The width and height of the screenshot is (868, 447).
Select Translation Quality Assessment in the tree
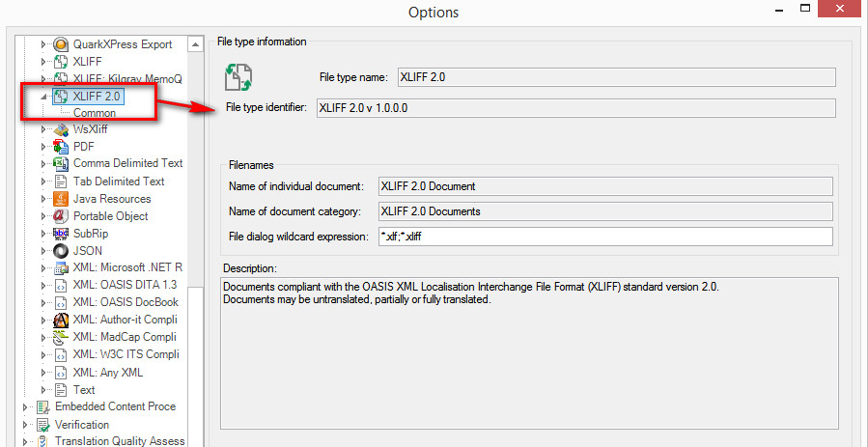tap(120, 441)
